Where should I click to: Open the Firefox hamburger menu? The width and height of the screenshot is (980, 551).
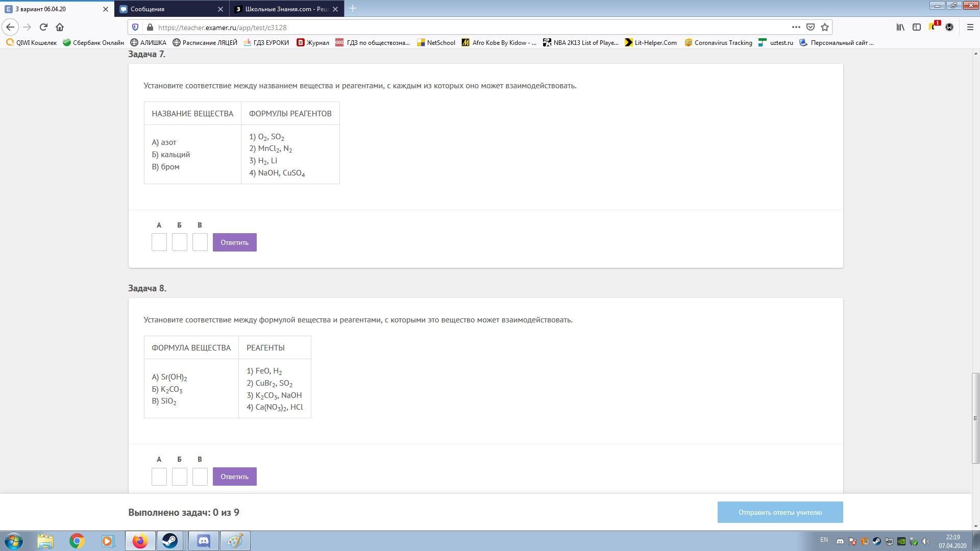(x=970, y=27)
